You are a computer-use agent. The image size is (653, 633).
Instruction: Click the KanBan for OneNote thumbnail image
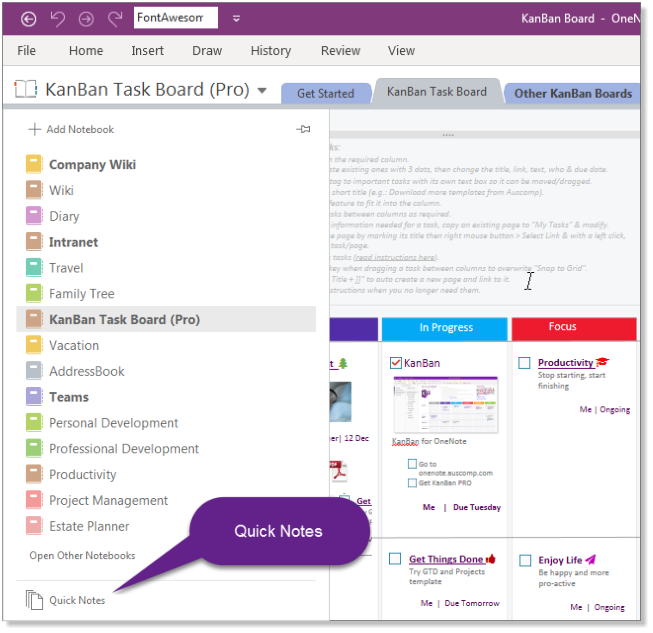pos(445,404)
